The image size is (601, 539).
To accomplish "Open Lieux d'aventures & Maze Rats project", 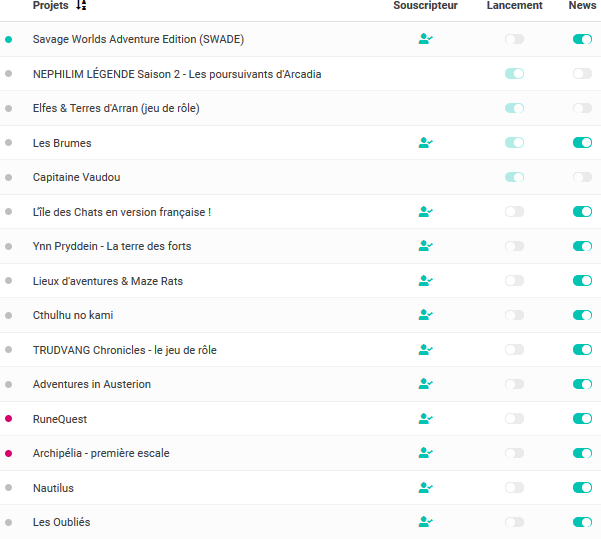I will [108, 281].
